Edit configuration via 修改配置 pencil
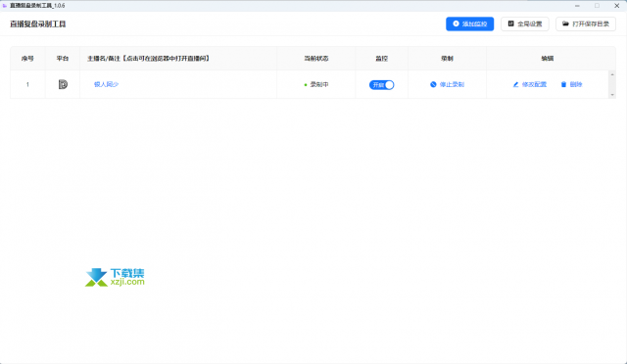The height and width of the screenshot is (364, 627). [529, 84]
